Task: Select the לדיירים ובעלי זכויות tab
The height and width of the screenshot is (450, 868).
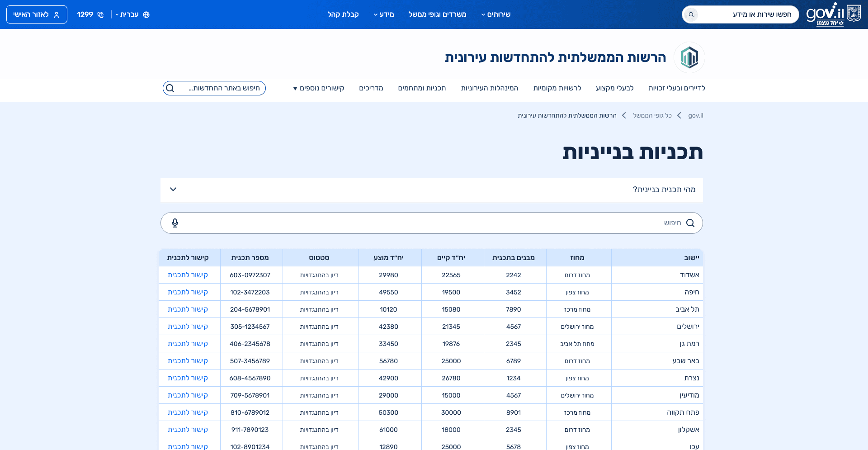Action: click(x=677, y=88)
